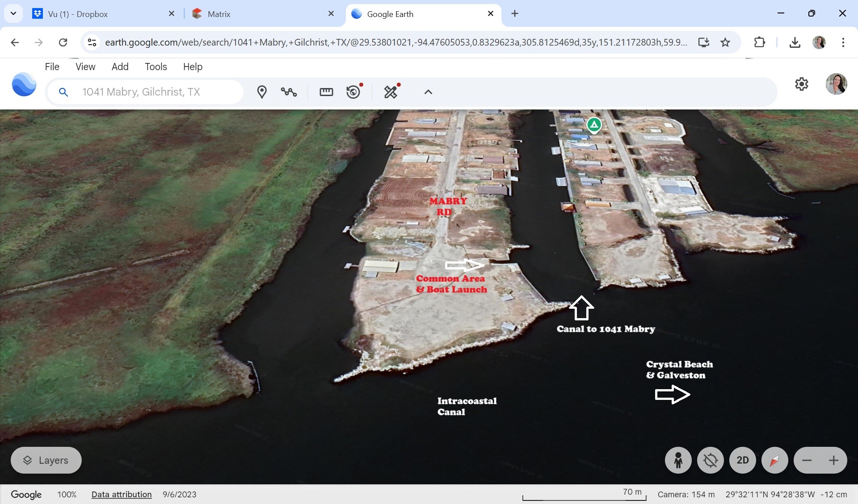The width and height of the screenshot is (858, 504).
Task: Collapse the toolbar with the up chevron
Action: (428, 92)
